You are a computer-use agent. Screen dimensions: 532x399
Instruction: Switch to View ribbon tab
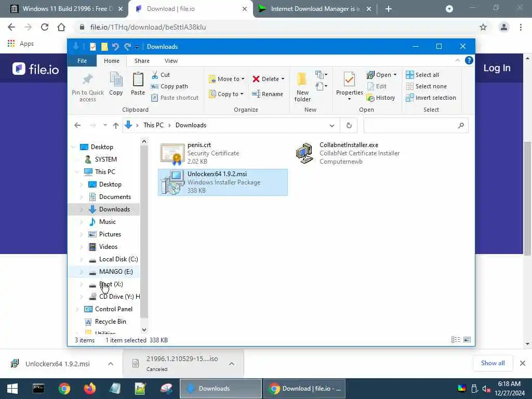point(171,61)
